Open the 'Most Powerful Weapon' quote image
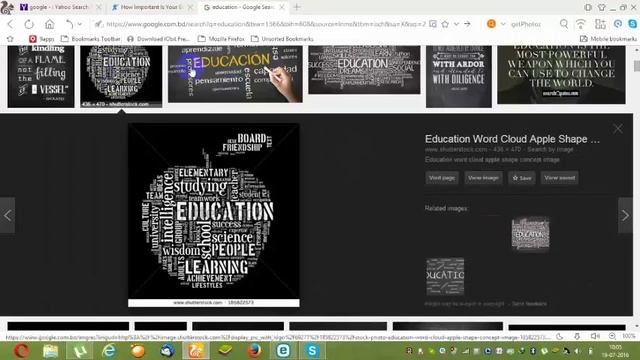640x360 pixels. tap(561, 74)
